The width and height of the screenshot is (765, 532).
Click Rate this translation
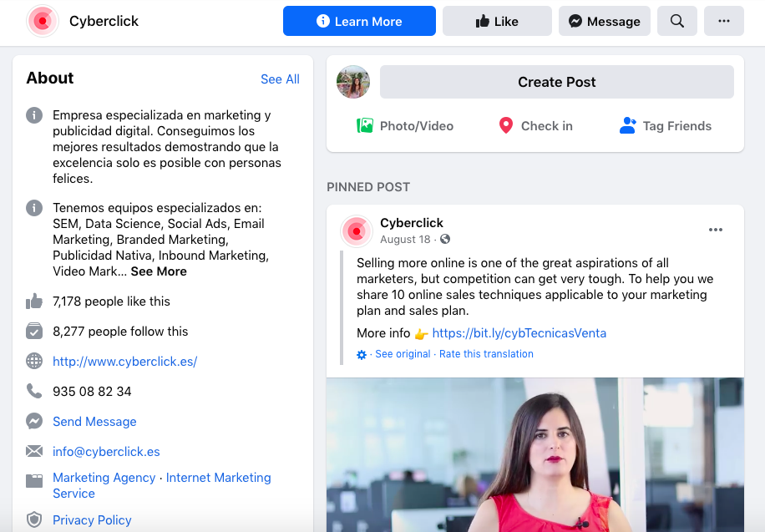pos(486,354)
